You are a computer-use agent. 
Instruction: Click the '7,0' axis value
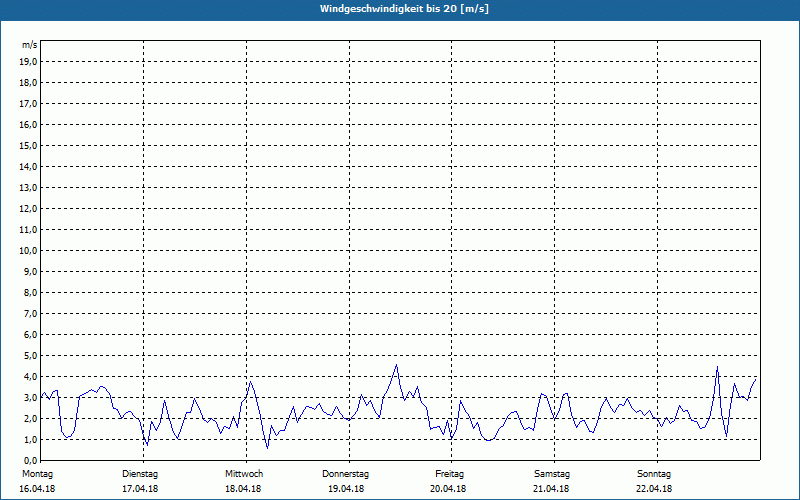[x=30, y=313]
